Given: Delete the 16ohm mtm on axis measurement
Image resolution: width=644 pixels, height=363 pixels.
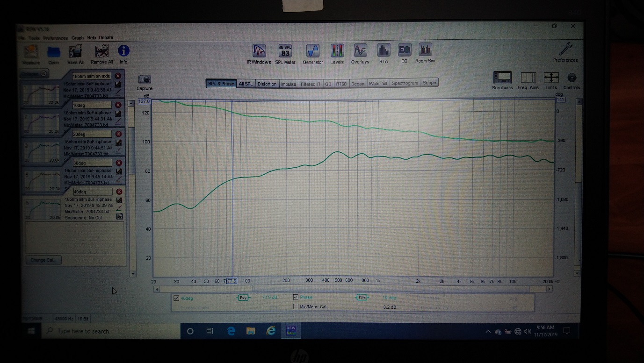Looking at the screenshot, I should click(x=118, y=76).
